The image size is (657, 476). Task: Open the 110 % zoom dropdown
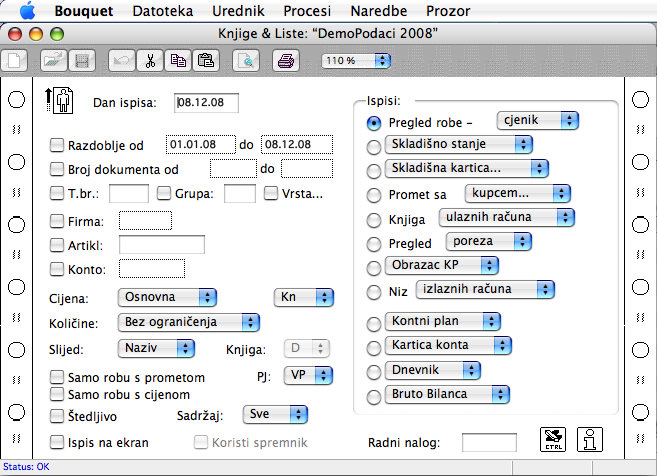356,61
